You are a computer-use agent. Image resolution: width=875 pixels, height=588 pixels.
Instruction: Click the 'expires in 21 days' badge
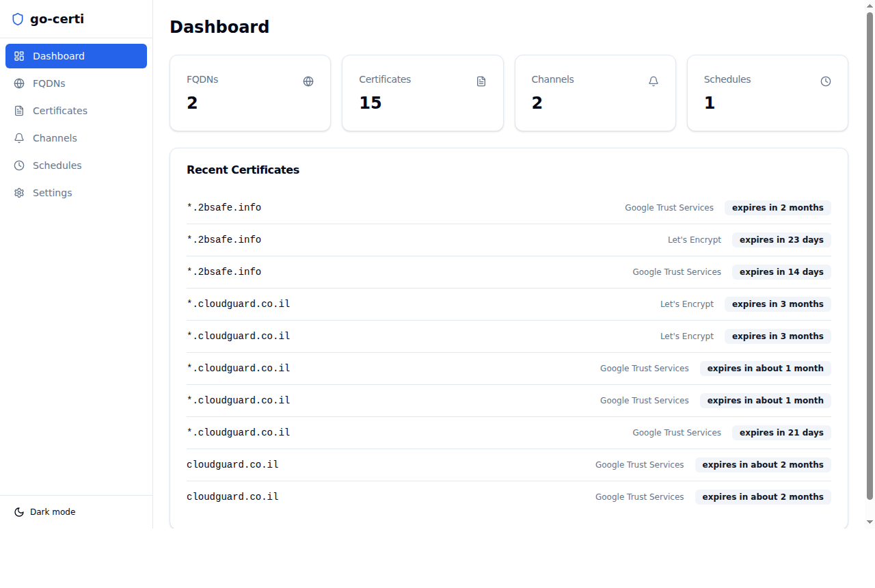point(781,433)
